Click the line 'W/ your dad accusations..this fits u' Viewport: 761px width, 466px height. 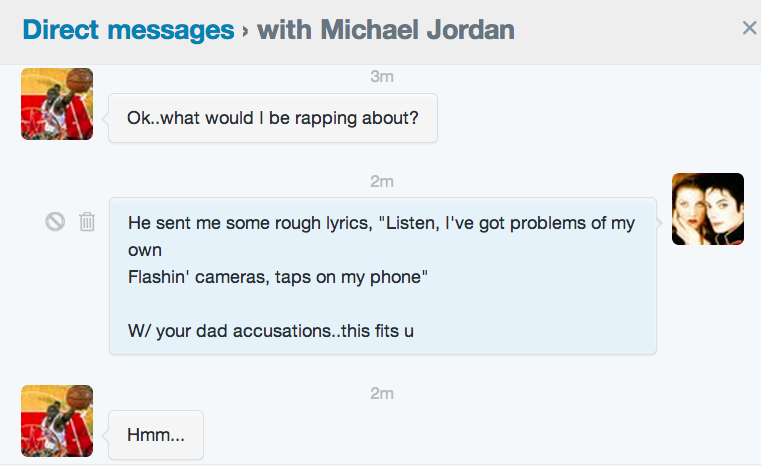click(271, 331)
